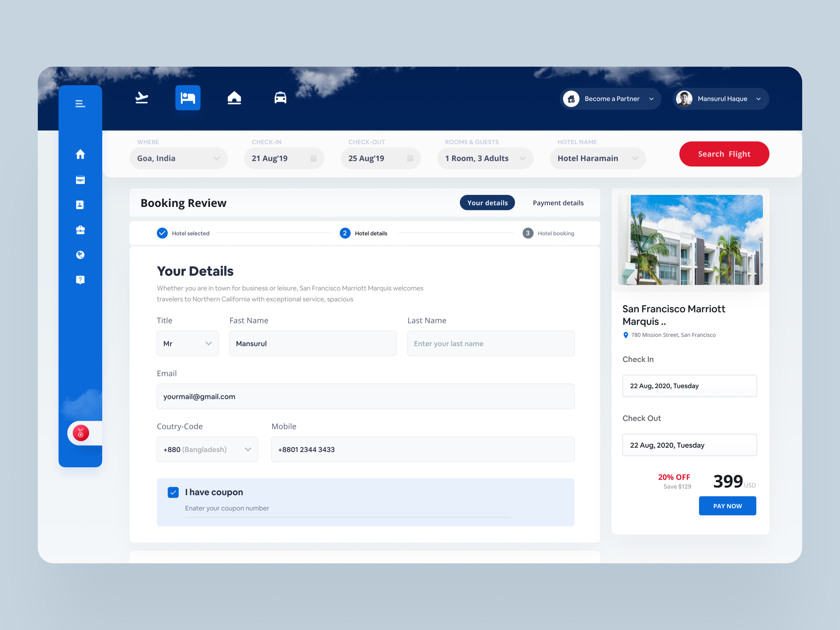This screenshot has height=630, width=840.
Task: Uncheck the I have coupon checkbox
Action: (173, 492)
